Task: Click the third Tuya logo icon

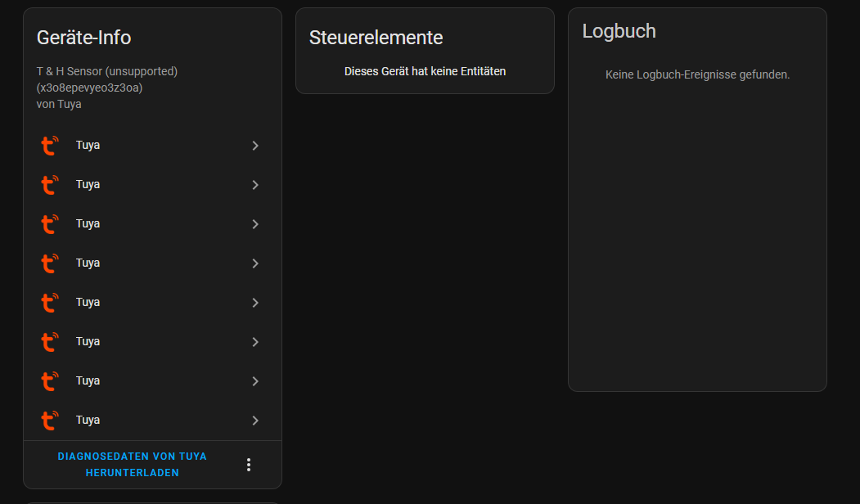Action: pos(50,223)
